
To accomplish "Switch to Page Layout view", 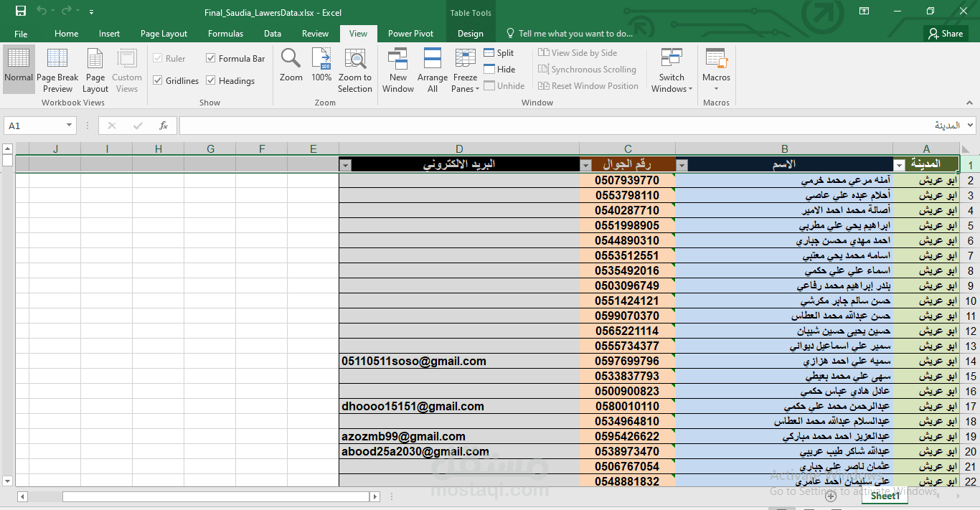I will [x=95, y=70].
